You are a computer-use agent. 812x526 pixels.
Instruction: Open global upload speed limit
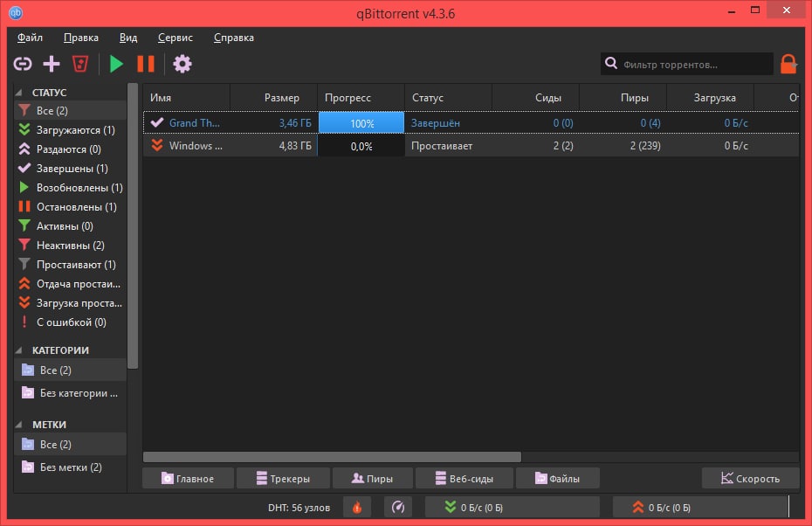(x=699, y=508)
